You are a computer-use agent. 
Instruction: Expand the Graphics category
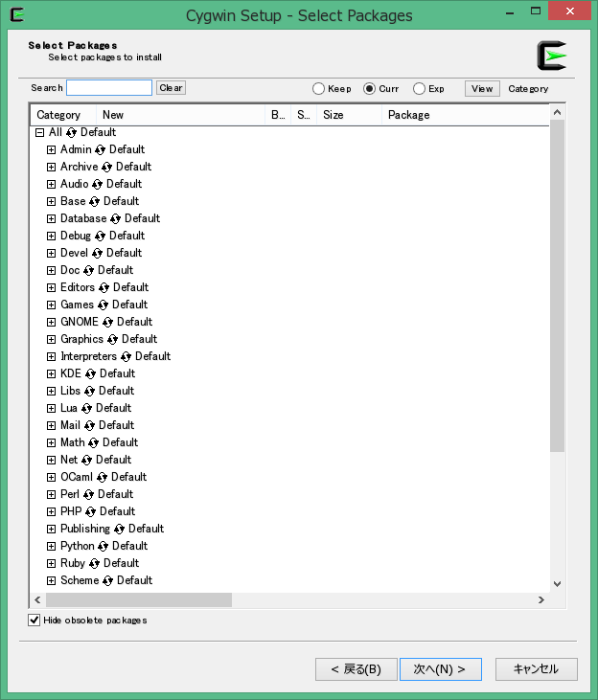coord(52,340)
